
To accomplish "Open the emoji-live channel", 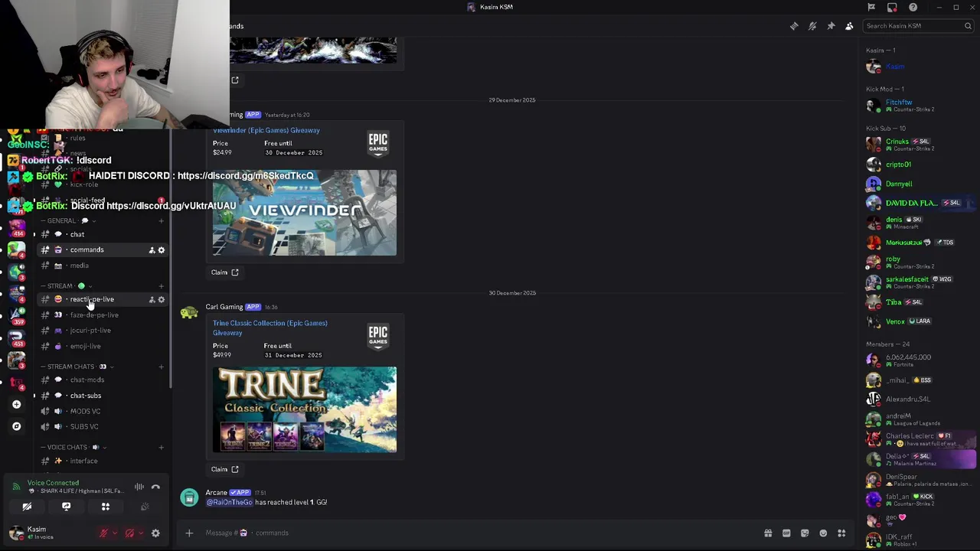I will click(103, 346).
